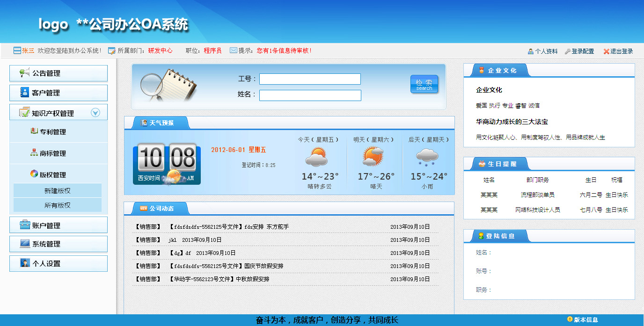Click into the 工号 input field
The image size is (644, 326).
[310, 79]
